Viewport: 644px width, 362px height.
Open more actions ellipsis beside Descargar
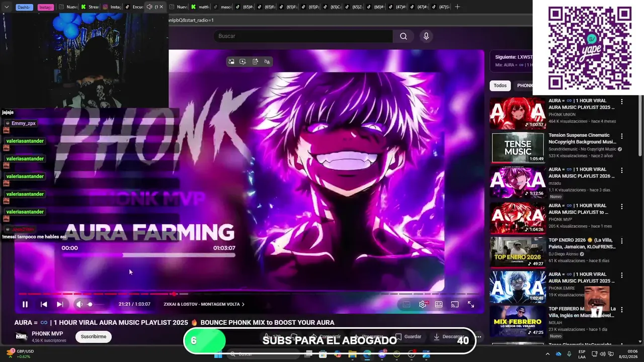click(x=478, y=336)
